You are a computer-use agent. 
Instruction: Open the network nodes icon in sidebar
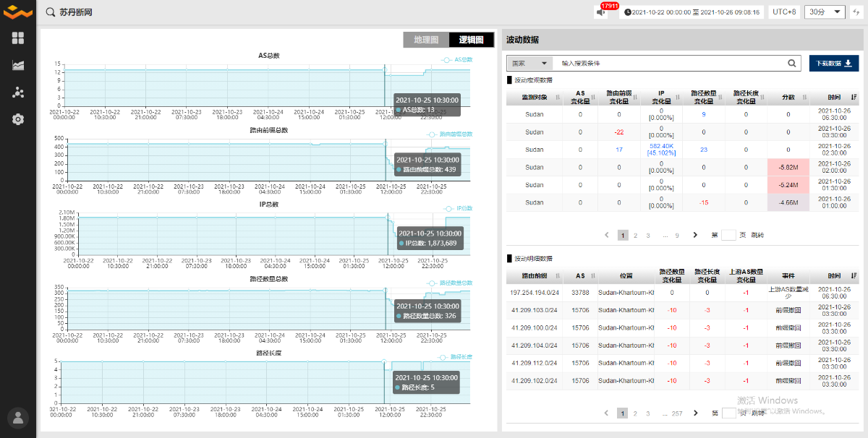pos(18,92)
